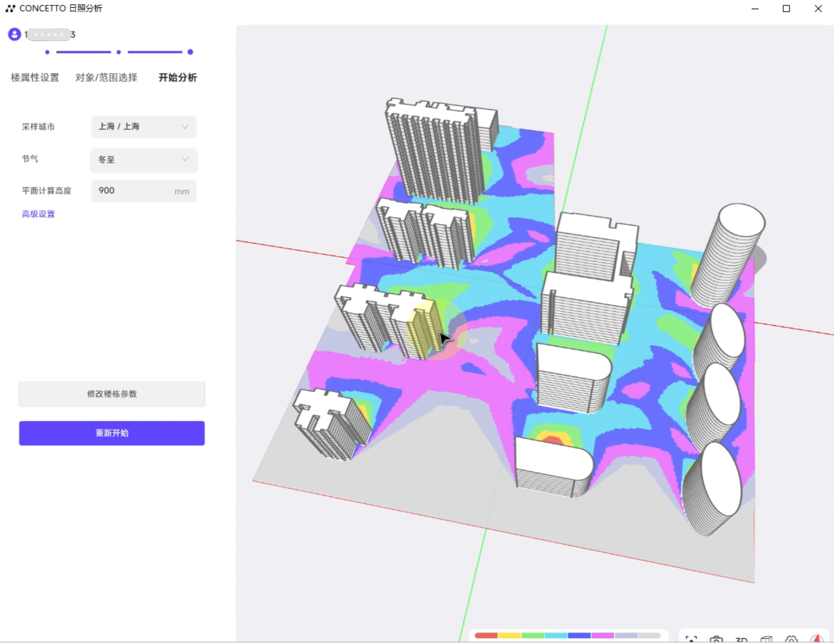Click the red swatch in the sunlight legend

click(486, 636)
